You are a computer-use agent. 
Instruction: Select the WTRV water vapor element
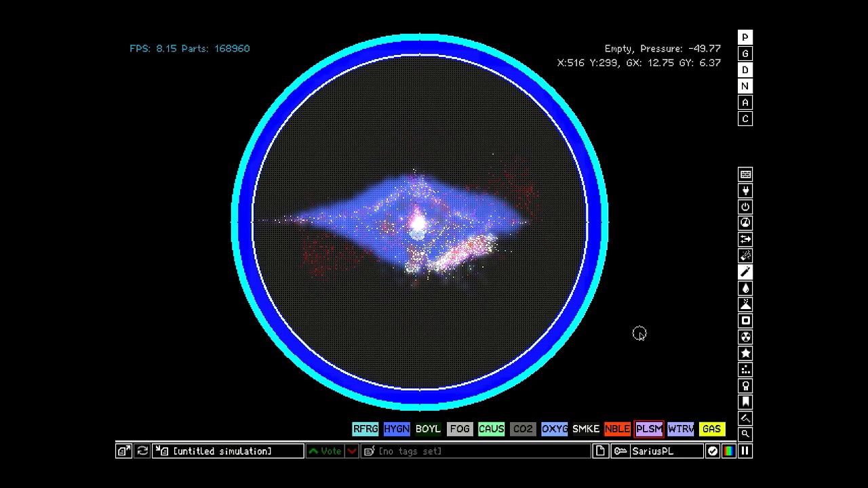tap(680, 429)
